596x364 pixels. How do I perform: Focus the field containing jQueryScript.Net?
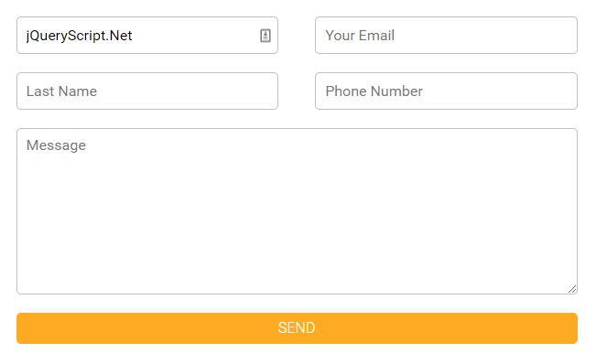147,36
